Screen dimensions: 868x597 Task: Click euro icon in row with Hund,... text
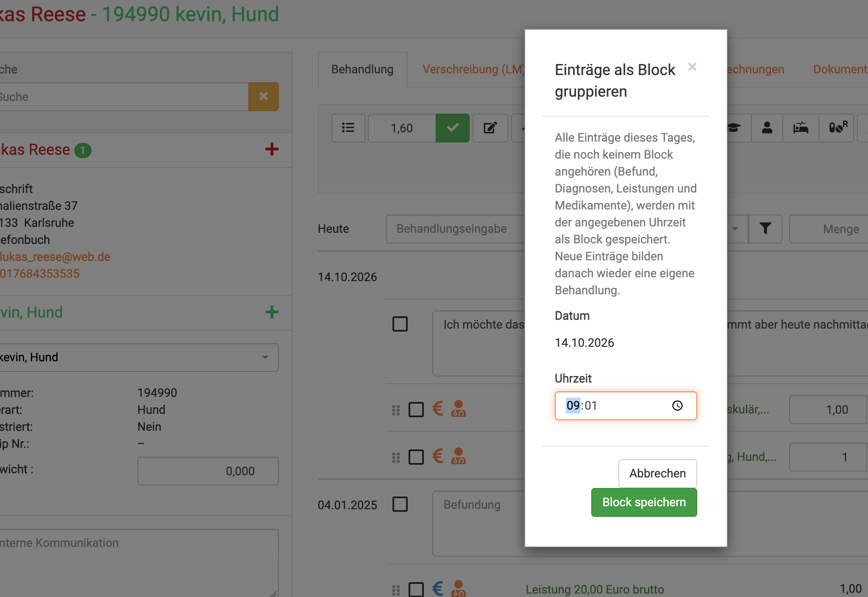(438, 456)
